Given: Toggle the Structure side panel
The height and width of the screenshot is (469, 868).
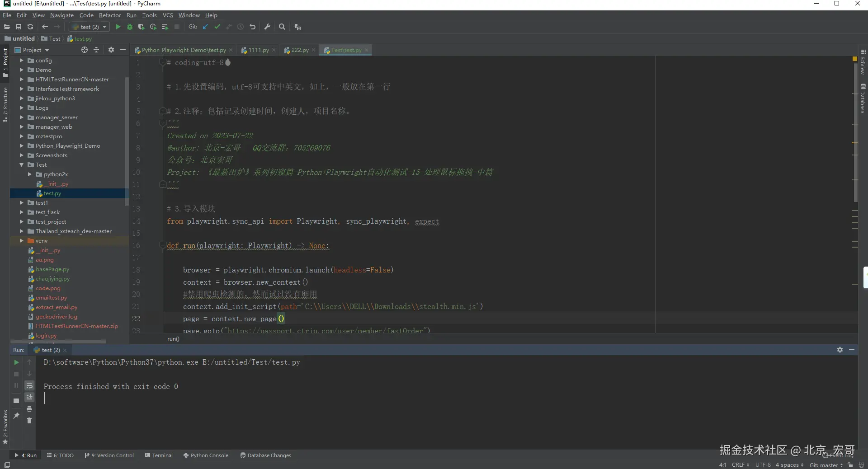Looking at the screenshot, I should (5, 105).
